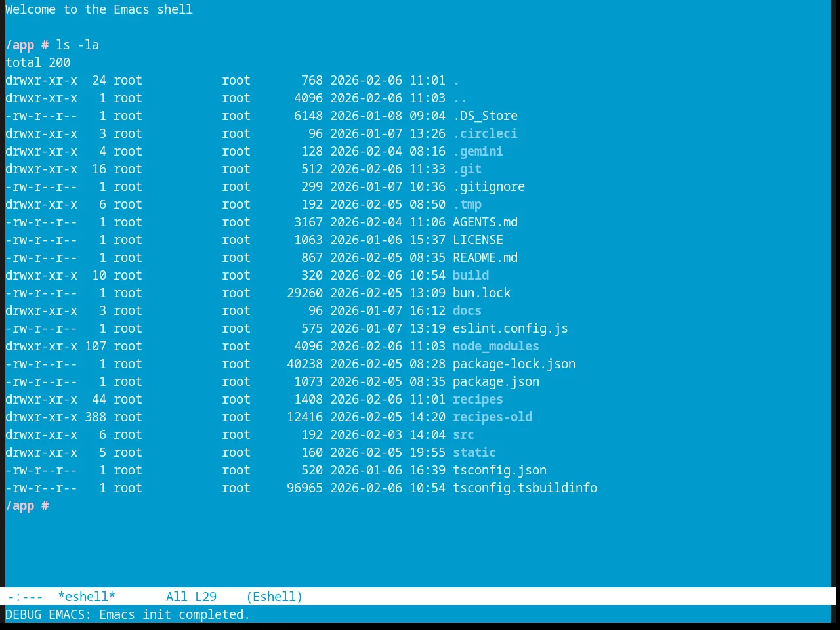840x630 pixels.
Task: Select the AGENTS.md file name
Action: click(485, 222)
